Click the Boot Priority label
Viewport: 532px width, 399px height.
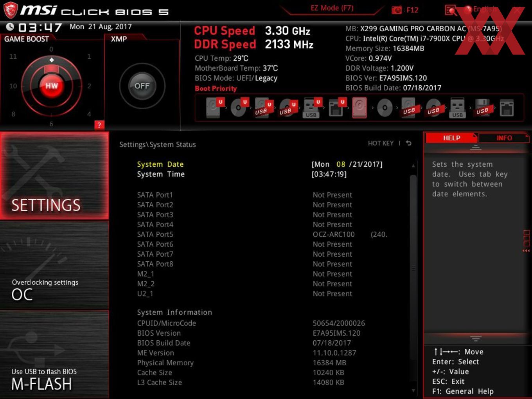pos(216,88)
